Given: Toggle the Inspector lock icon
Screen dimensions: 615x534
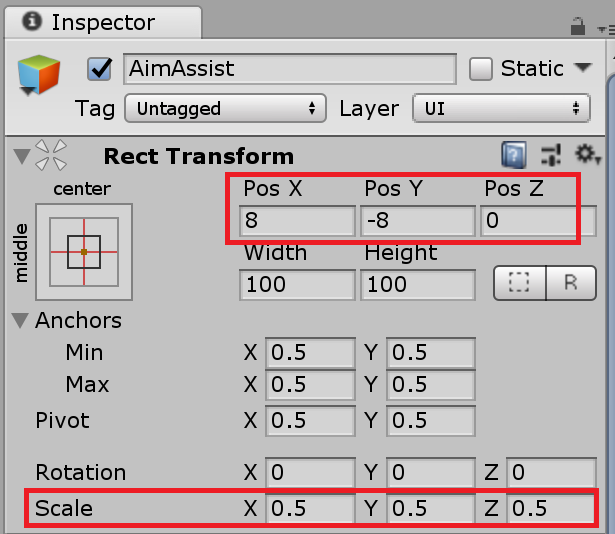Looking at the screenshot, I should point(577,26).
